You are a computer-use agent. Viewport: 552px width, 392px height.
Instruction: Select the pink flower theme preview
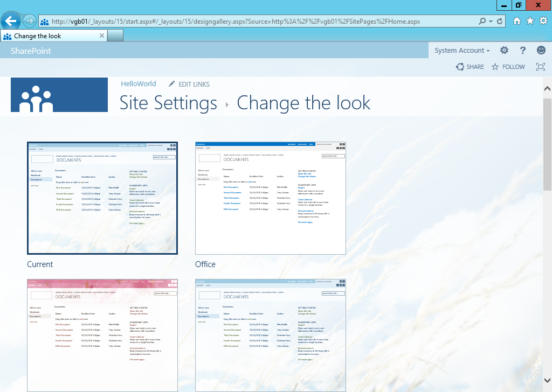coord(102,335)
